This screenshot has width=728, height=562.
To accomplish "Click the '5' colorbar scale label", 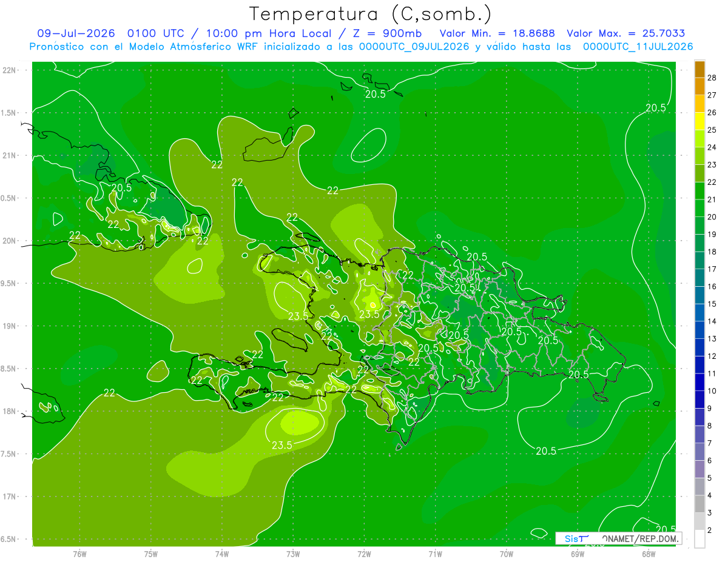I will 709,478.
